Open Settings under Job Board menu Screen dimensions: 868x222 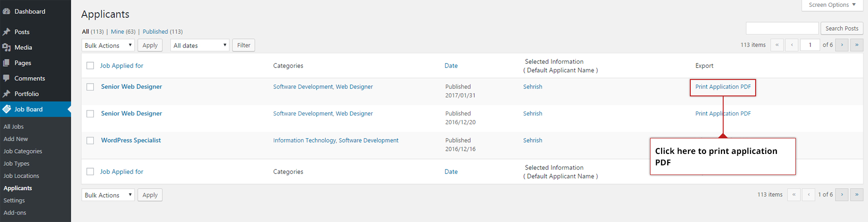14,201
